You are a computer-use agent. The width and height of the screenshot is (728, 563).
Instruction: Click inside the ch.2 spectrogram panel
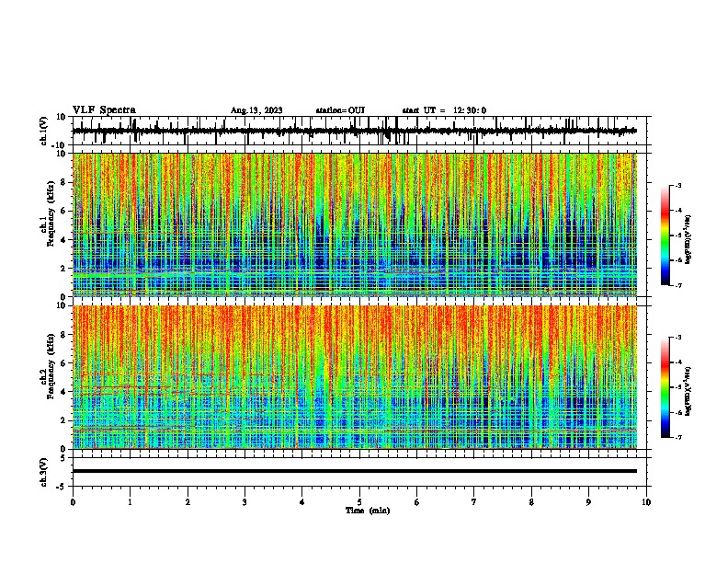click(355, 377)
